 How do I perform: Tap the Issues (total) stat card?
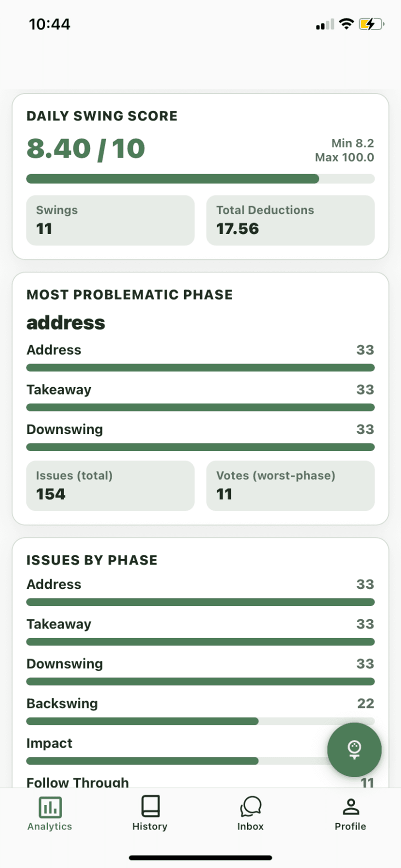click(110, 485)
